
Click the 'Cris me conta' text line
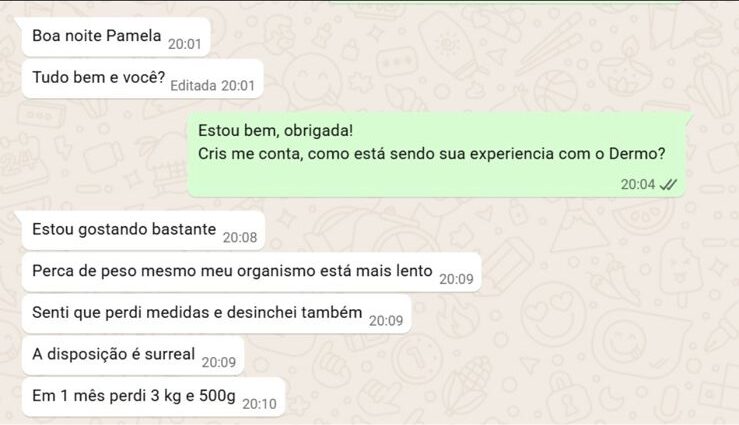pos(431,154)
